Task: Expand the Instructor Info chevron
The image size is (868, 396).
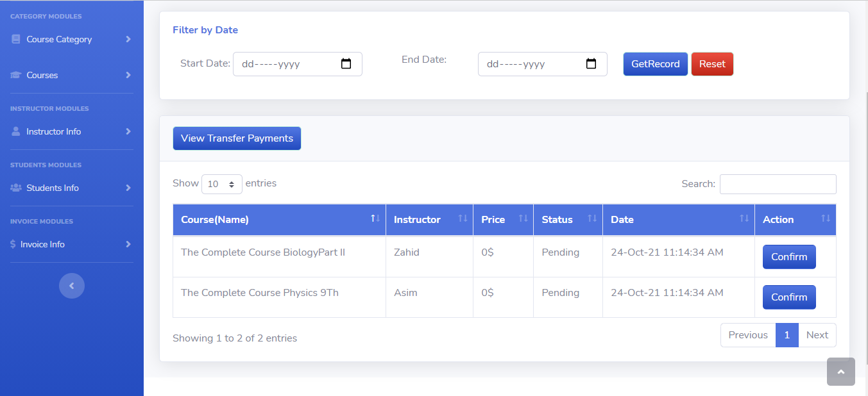Action: 128,131
